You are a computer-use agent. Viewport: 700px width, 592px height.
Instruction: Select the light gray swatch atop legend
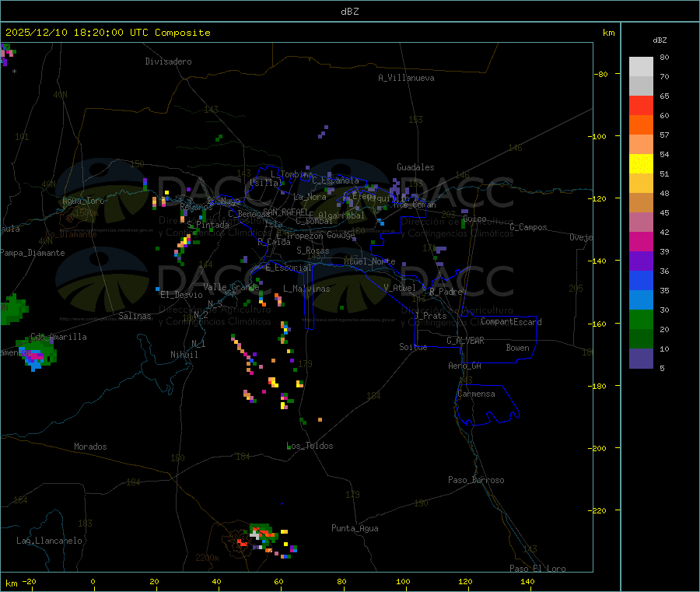(641, 66)
